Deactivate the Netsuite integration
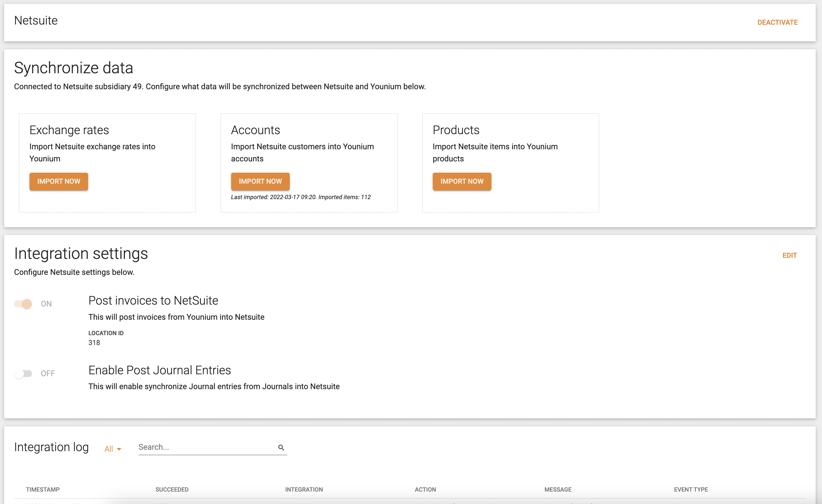This screenshot has width=822, height=504. pos(777,22)
